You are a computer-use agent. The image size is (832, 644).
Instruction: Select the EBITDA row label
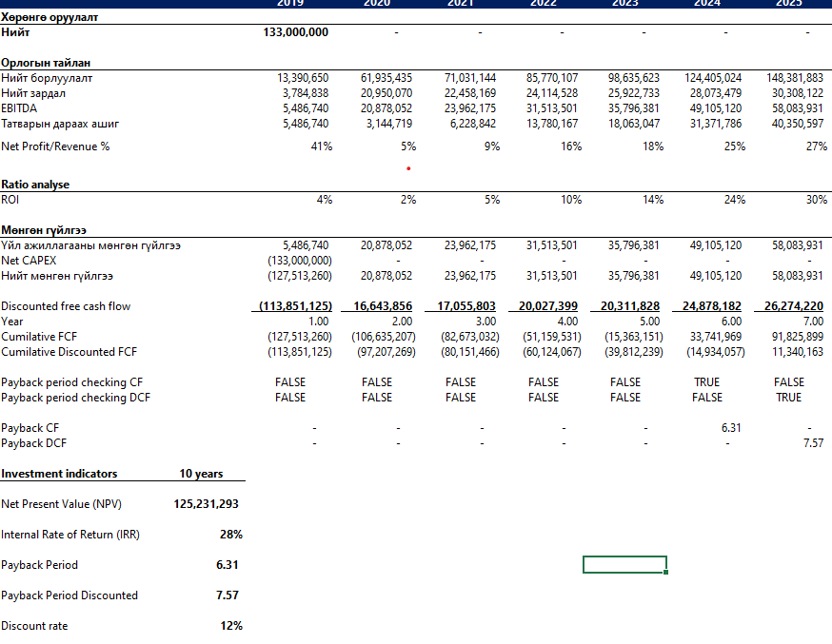point(20,108)
